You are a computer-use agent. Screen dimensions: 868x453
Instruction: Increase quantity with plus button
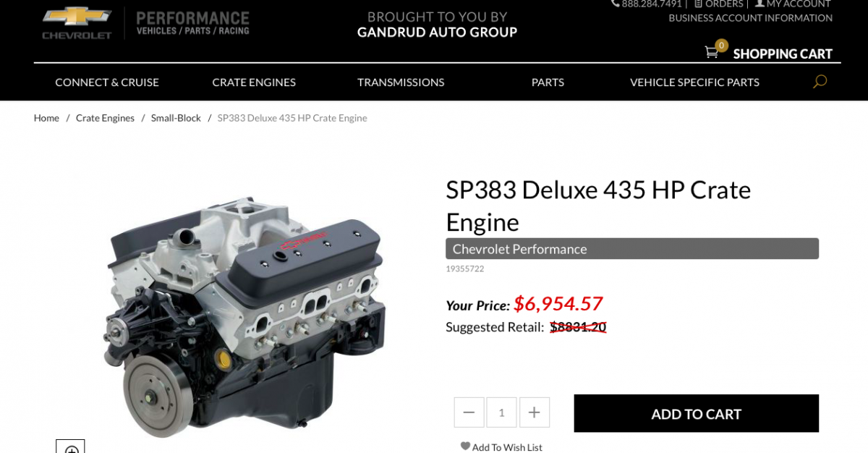coord(535,412)
